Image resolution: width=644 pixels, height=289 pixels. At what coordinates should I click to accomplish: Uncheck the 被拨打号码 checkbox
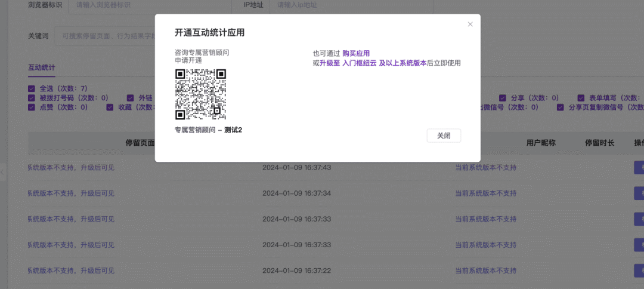coord(32,98)
